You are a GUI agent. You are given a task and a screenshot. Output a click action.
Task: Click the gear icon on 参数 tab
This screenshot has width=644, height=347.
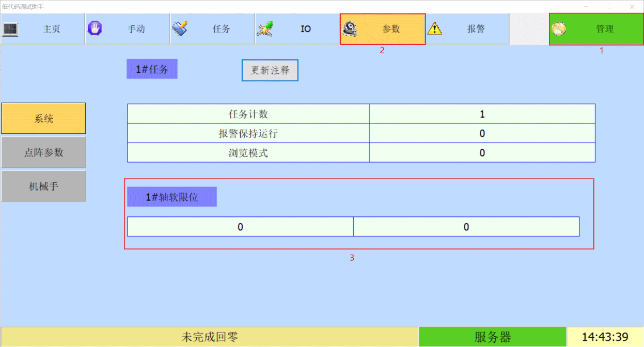[x=350, y=29]
